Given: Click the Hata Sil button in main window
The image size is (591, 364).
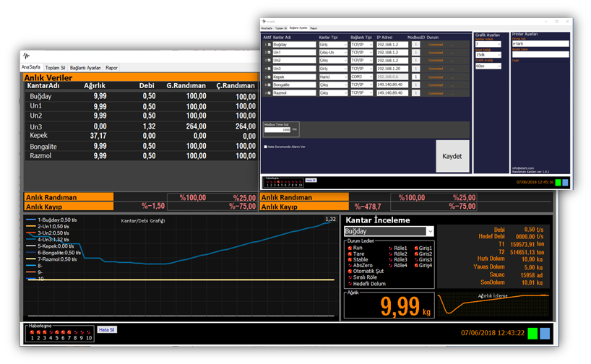Looking at the screenshot, I should coord(108,329).
